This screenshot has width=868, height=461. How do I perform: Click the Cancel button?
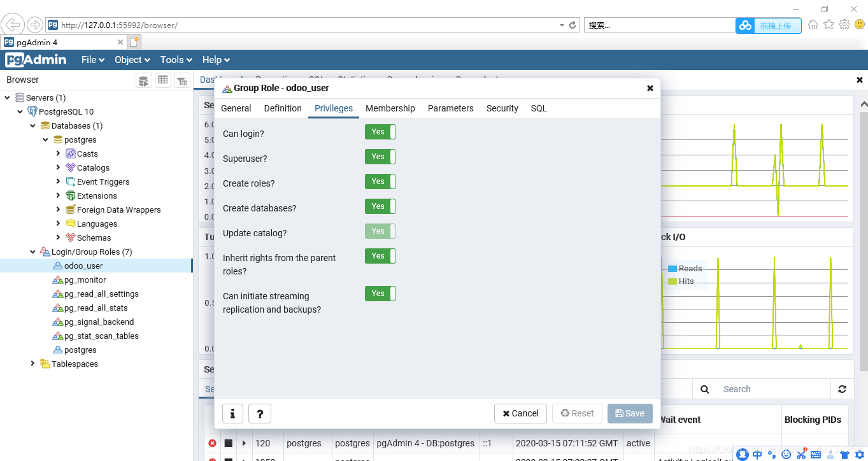tap(520, 413)
